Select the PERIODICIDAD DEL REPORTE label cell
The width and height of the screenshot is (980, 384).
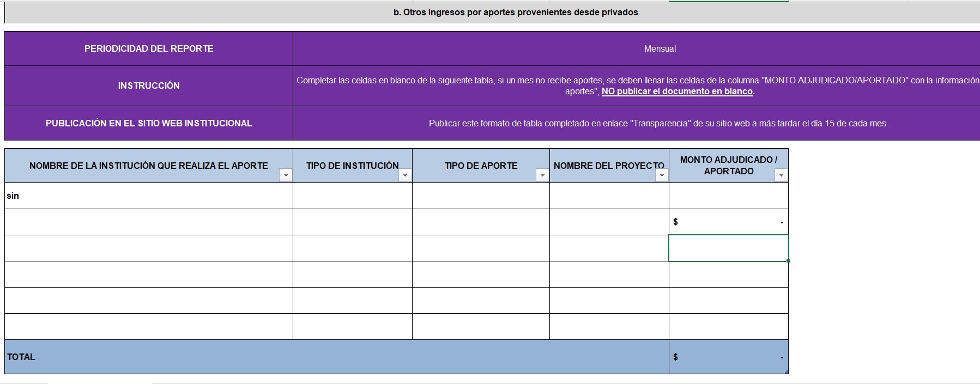coord(148,49)
